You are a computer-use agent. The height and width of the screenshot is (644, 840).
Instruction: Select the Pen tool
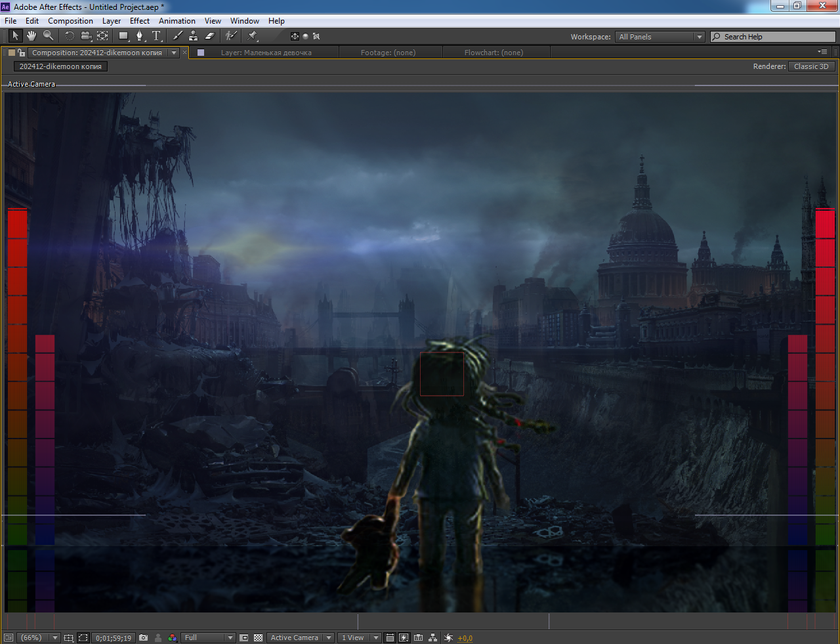[x=140, y=36]
